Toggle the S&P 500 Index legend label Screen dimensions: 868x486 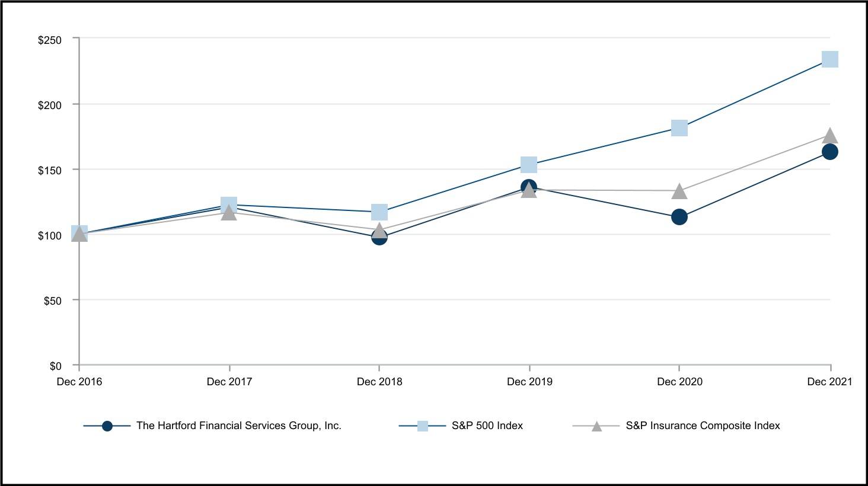pos(487,426)
